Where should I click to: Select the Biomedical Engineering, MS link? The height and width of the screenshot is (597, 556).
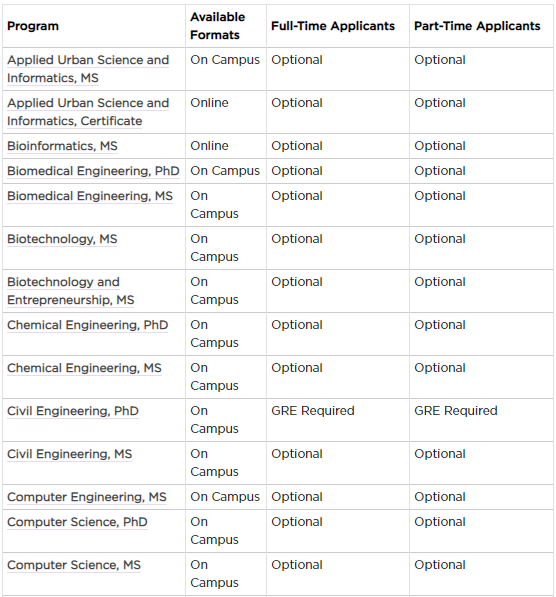coord(90,196)
